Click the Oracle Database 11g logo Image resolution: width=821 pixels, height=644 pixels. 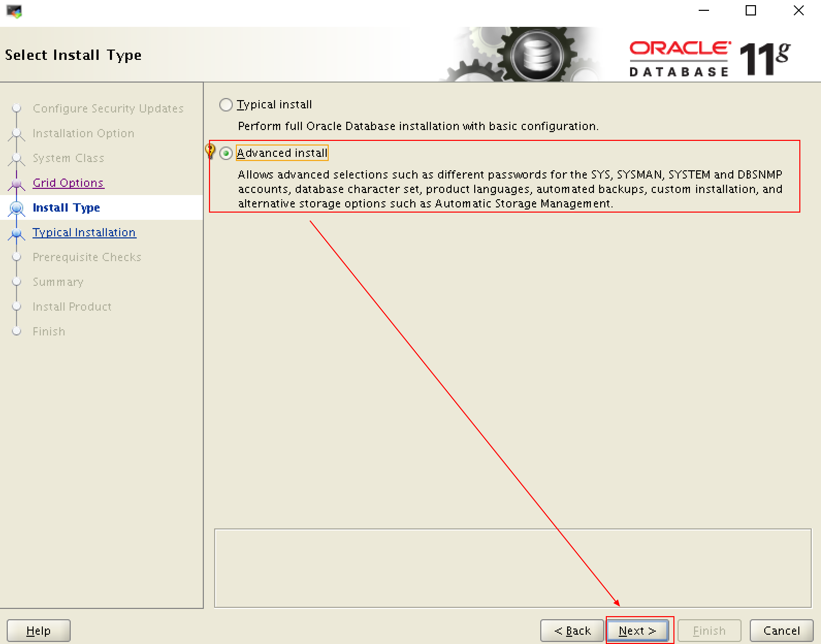click(x=709, y=58)
